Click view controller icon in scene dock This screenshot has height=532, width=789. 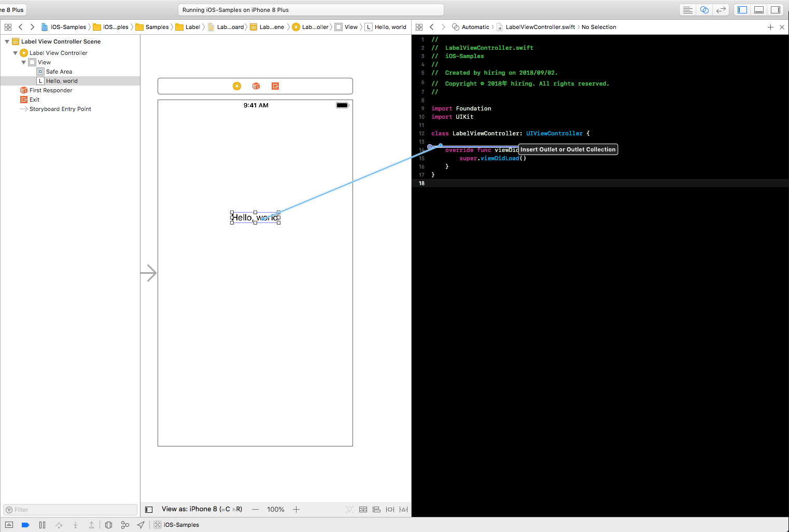click(x=237, y=86)
